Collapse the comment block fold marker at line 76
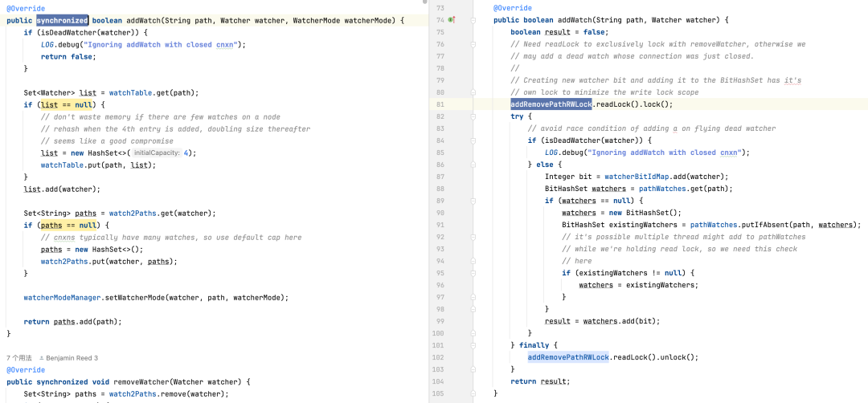 [x=473, y=44]
